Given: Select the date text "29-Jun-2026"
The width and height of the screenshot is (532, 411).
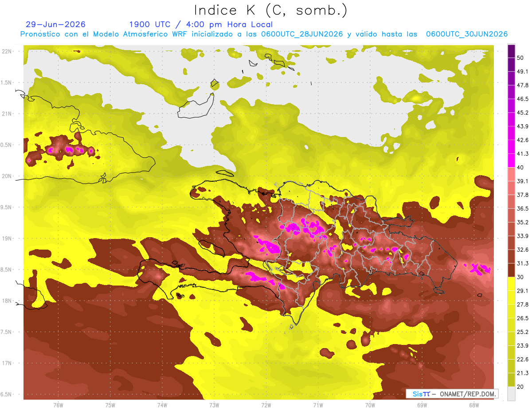Looking at the screenshot, I should [56, 24].
